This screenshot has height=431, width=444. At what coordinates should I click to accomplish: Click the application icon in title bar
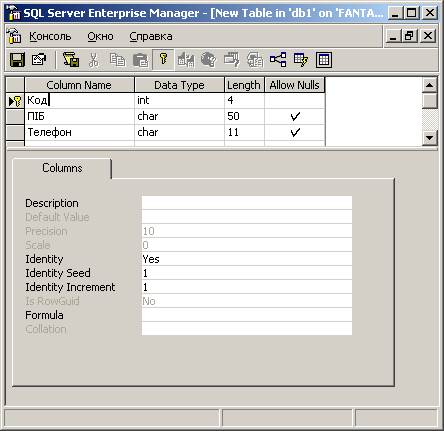pyautogui.click(x=14, y=13)
